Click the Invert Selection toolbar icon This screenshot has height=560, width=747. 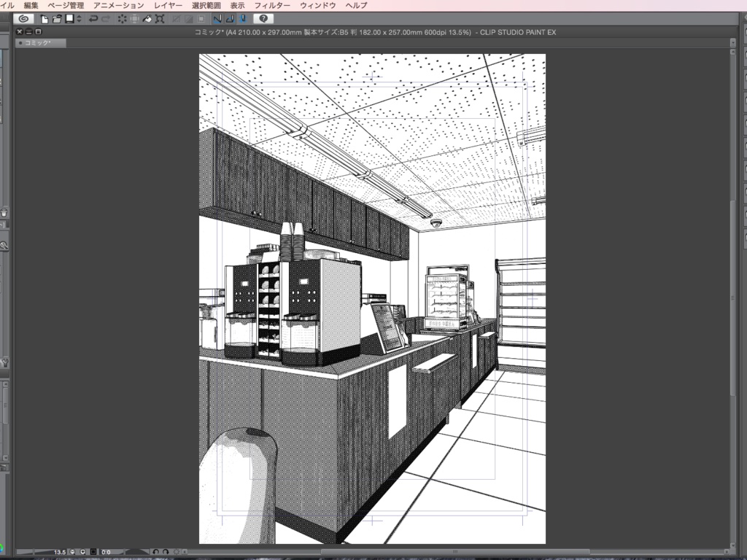189,19
